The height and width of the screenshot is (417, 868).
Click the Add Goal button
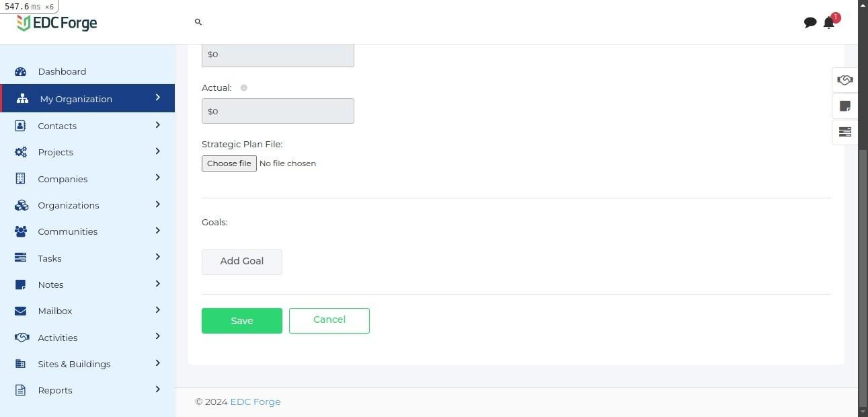pos(242,262)
